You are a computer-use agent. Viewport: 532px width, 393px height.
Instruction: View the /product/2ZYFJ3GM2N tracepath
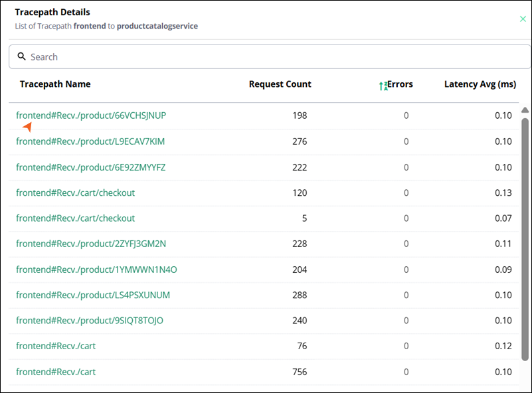[91, 244]
